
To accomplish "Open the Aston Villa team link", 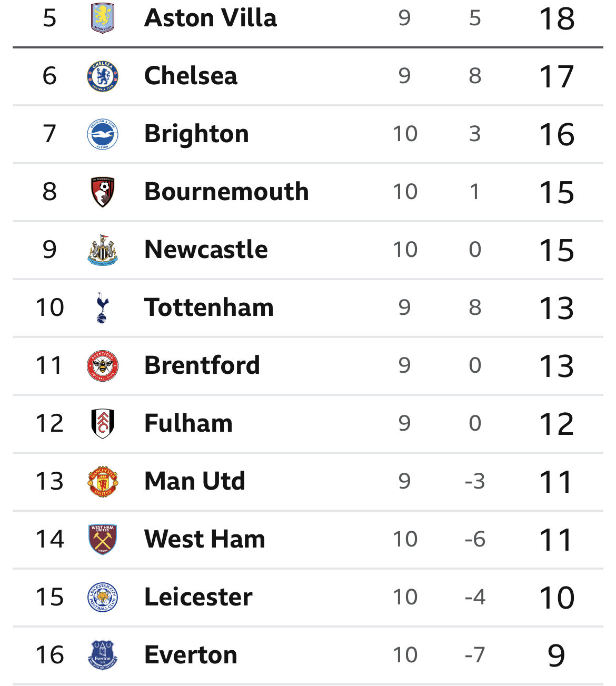I will pyautogui.click(x=210, y=18).
